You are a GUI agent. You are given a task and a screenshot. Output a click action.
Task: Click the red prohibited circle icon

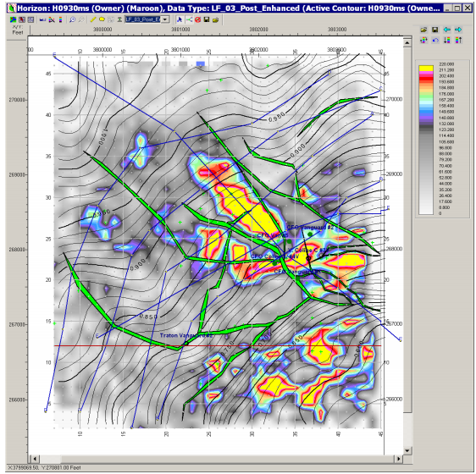(x=197, y=19)
